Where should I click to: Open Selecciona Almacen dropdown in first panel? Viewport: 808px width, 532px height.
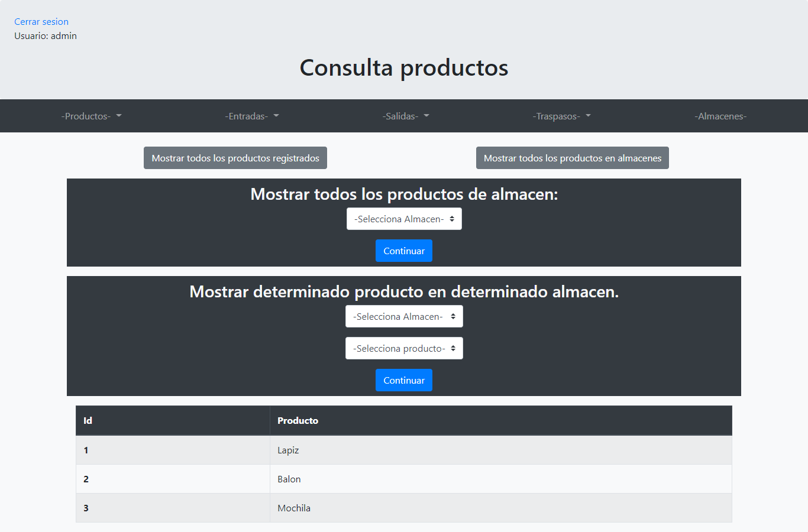(404, 219)
